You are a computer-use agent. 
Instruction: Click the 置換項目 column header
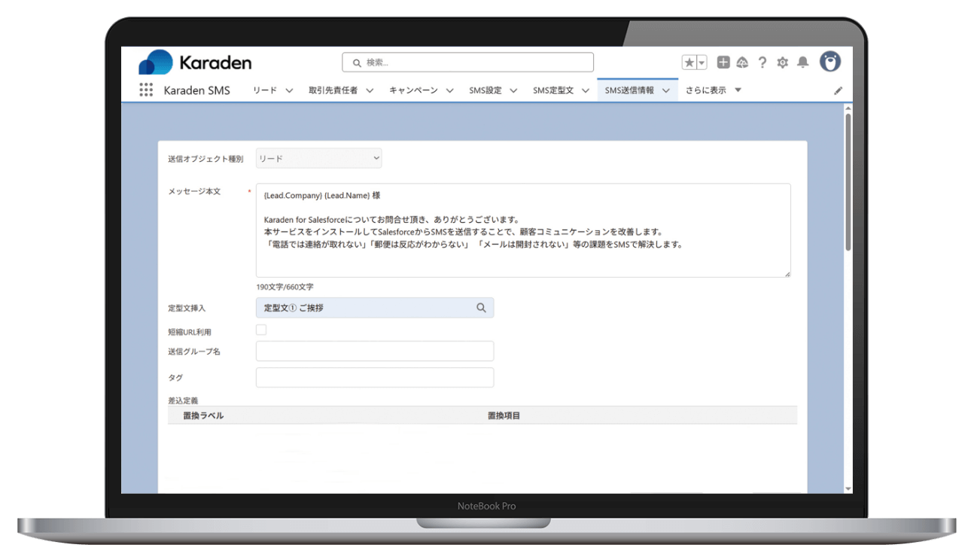click(x=504, y=415)
